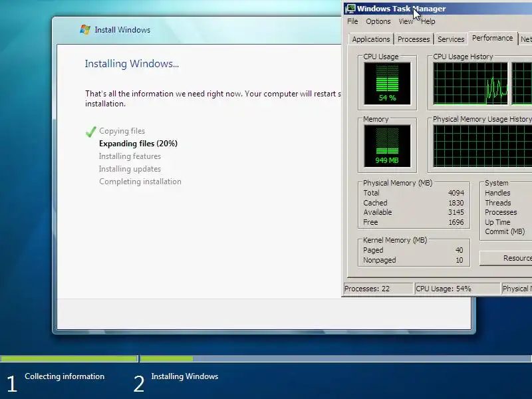Open the File menu in Task Manager
This screenshot has width=532, height=399.
coord(352,21)
